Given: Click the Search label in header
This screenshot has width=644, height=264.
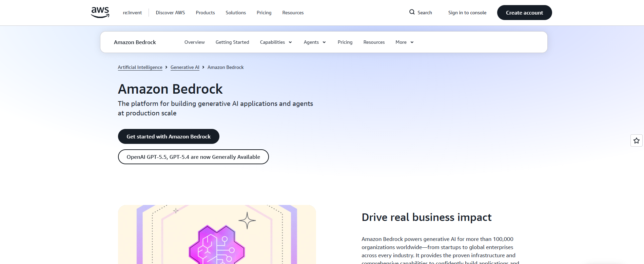Looking at the screenshot, I should [425, 13].
